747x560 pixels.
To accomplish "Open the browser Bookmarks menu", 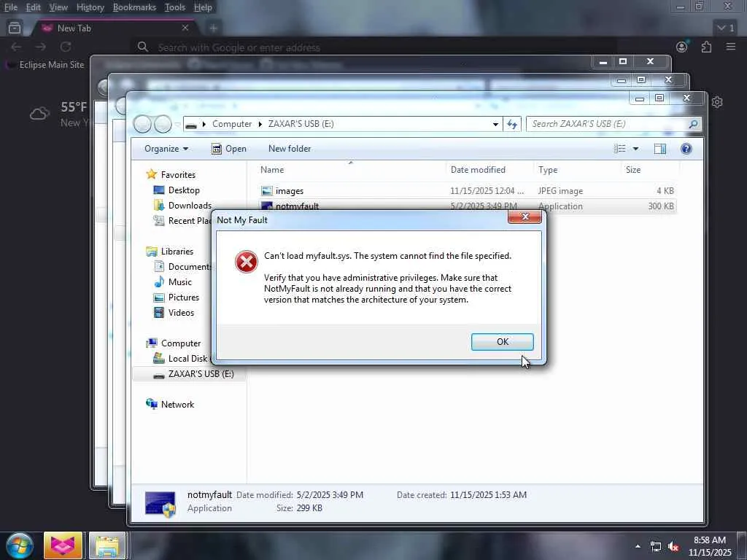I will 134,7.
